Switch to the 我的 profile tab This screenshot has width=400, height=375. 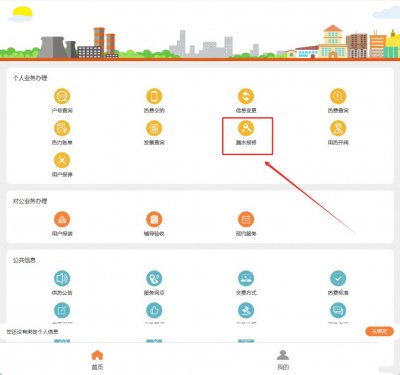coord(283,360)
